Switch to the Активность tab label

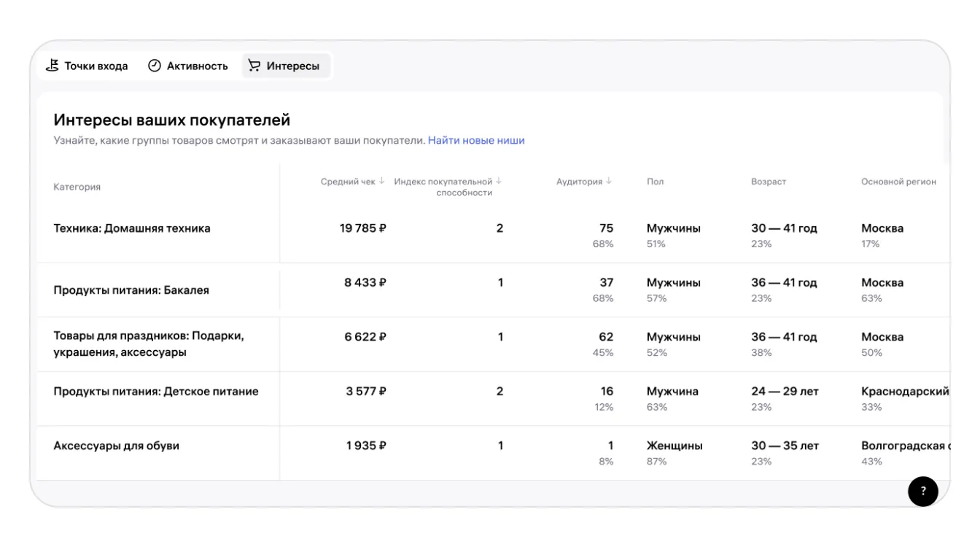(197, 66)
